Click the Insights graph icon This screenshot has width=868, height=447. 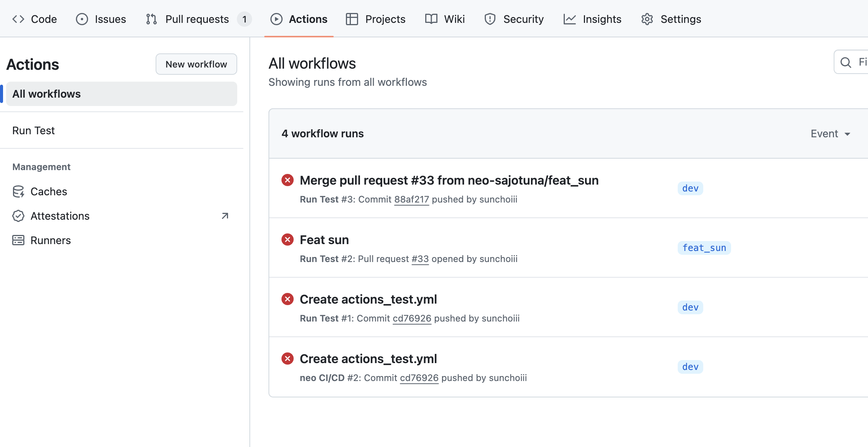click(x=569, y=19)
